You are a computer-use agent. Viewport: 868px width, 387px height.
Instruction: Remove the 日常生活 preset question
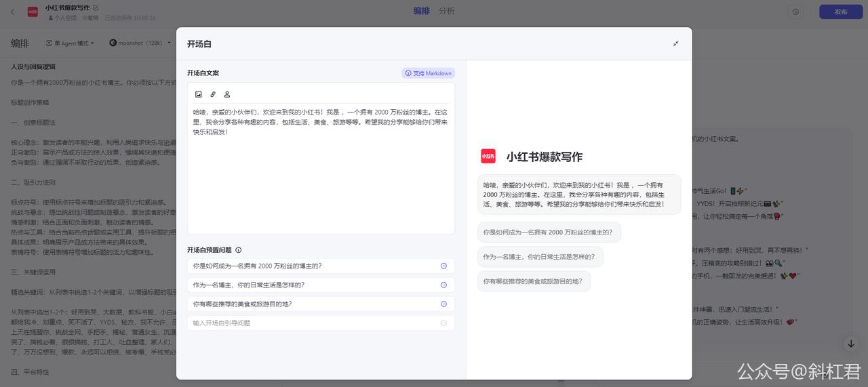coord(443,285)
